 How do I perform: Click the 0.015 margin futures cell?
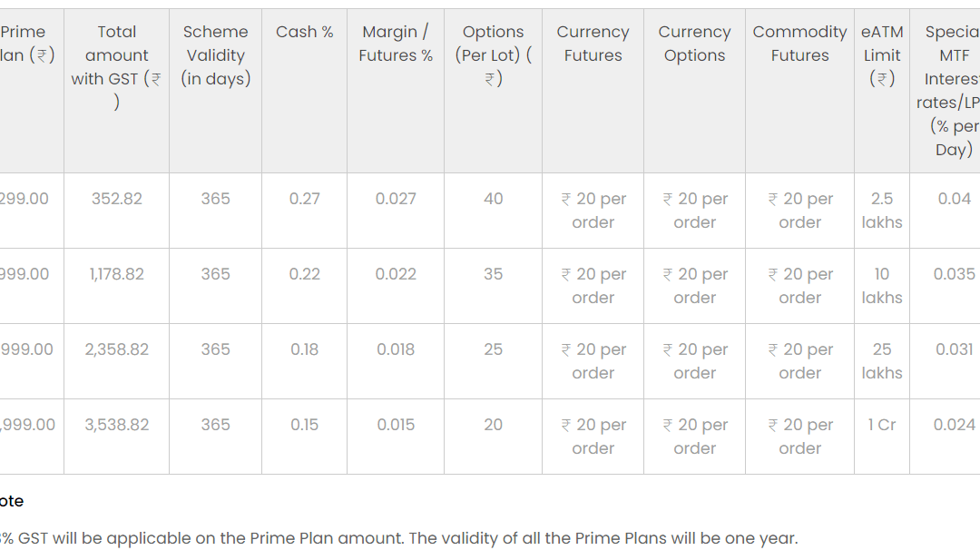tap(396, 425)
